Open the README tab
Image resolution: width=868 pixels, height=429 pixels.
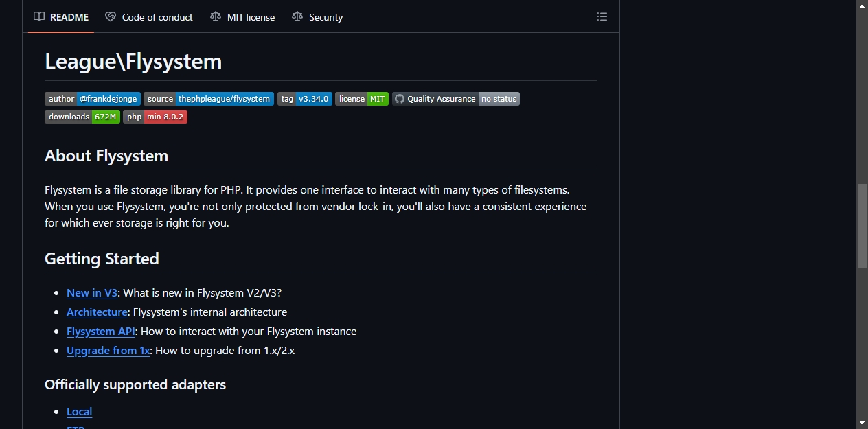point(61,17)
